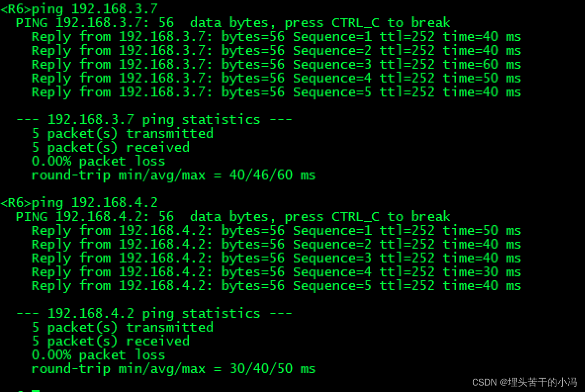Click the first 0.00% packet loss line
Image resolution: width=585 pixels, height=392 pixels.
(x=98, y=162)
